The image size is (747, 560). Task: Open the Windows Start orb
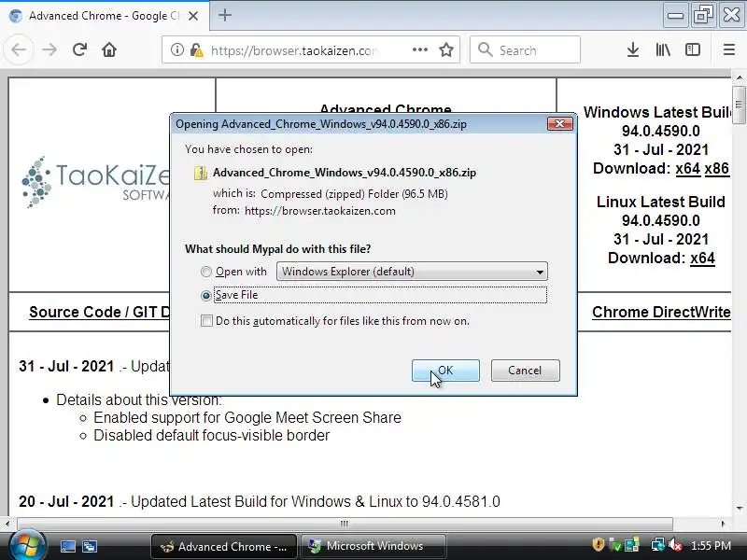27,545
